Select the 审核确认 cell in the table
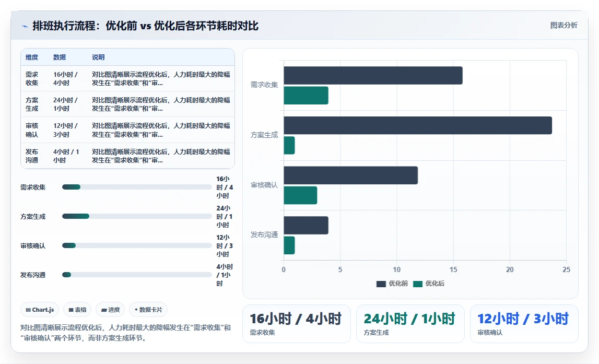Screen dimensions: 599x364 (32, 130)
